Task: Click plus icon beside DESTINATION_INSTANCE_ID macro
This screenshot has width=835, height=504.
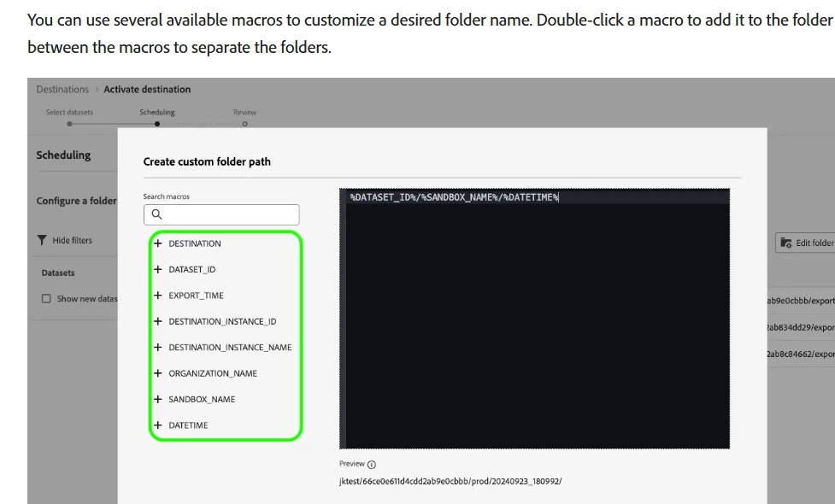Action: [x=157, y=321]
